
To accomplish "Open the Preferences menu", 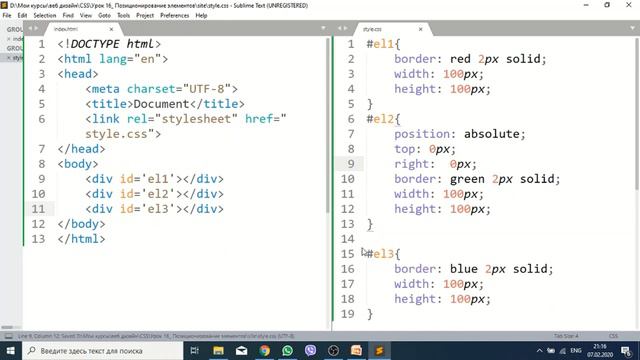I will coord(174,16).
